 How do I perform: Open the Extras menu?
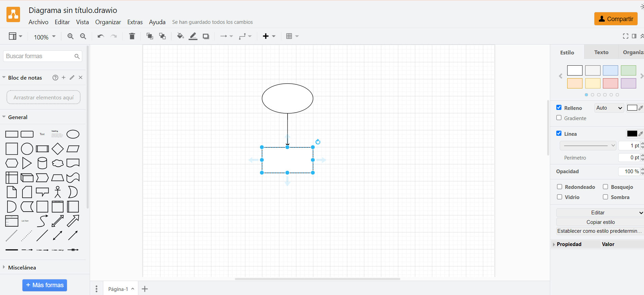[135, 22]
